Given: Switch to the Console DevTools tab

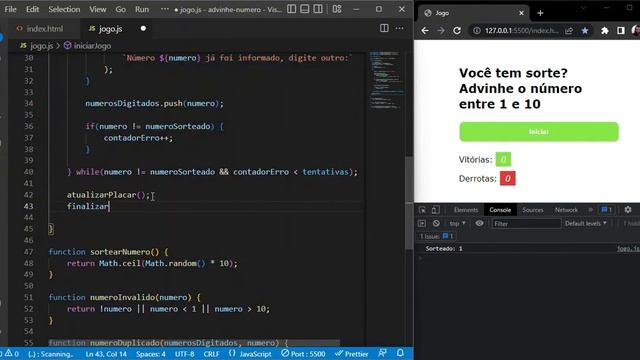Looking at the screenshot, I should 500,210.
